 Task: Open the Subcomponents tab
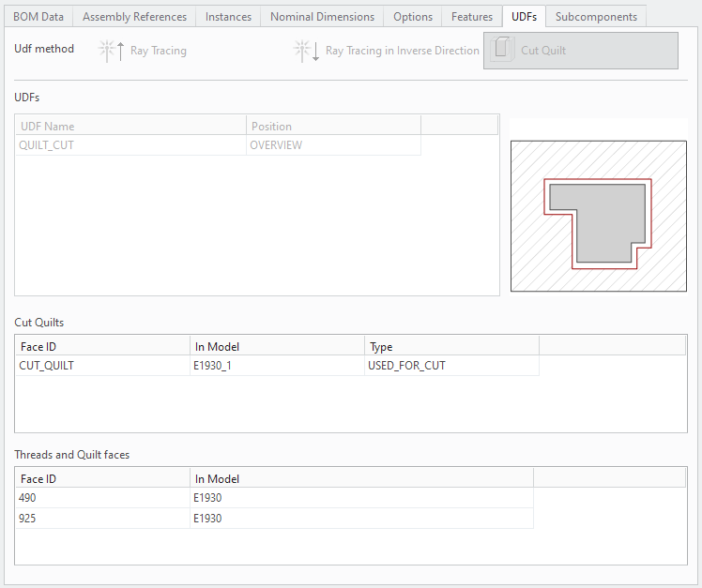tap(596, 17)
